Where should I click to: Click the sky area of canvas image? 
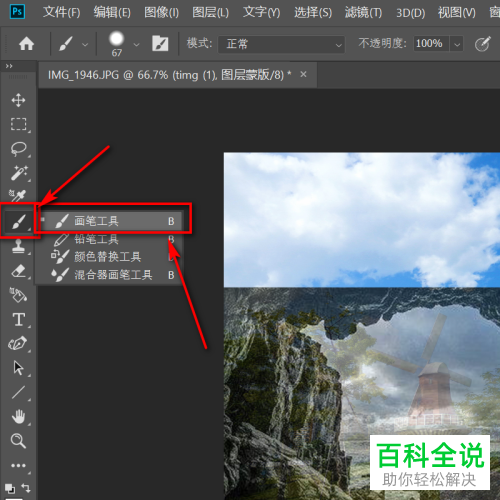coord(362,219)
